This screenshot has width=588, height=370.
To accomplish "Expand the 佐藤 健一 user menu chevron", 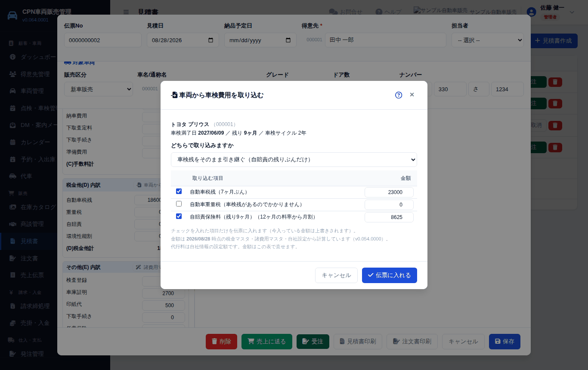I will point(572,12).
